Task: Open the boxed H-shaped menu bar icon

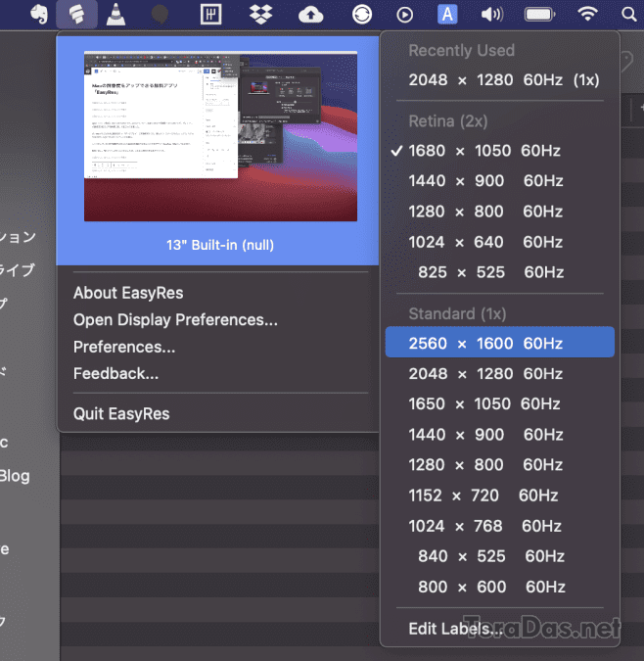Action: pos(210,15)
